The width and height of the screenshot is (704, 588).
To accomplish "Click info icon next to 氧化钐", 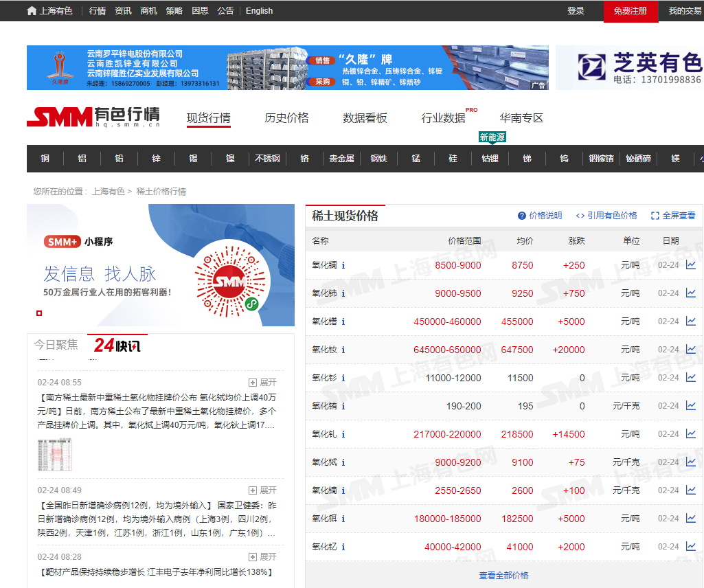I will pos(343,378).
